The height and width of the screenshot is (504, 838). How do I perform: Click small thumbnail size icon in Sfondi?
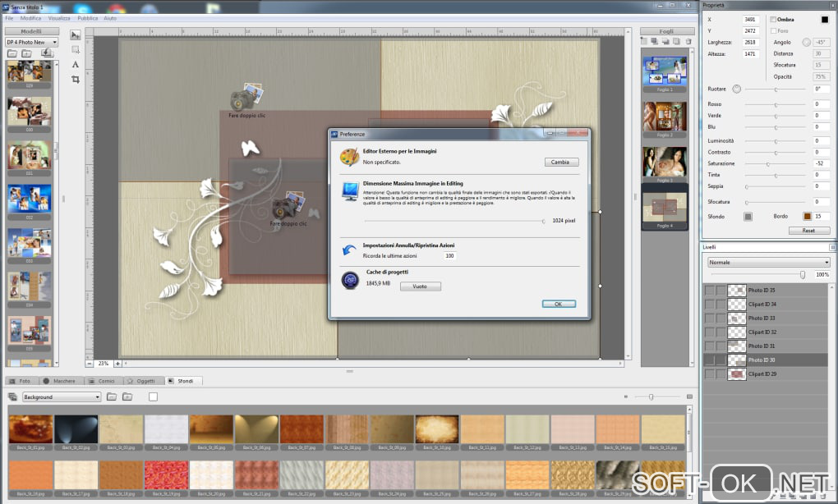[625, 396]
